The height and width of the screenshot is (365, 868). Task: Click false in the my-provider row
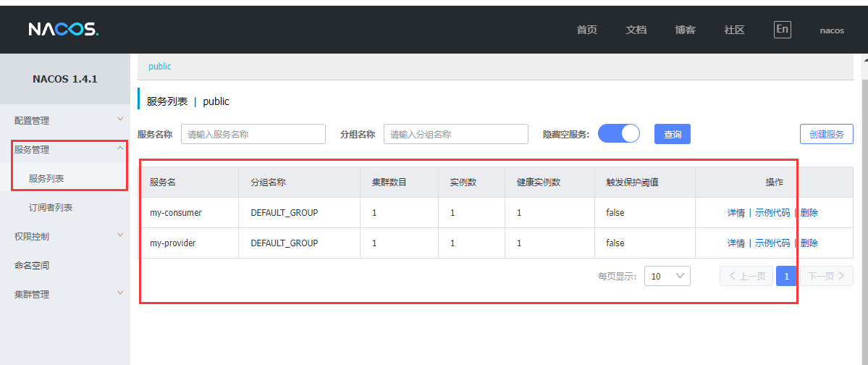(615, 243)
